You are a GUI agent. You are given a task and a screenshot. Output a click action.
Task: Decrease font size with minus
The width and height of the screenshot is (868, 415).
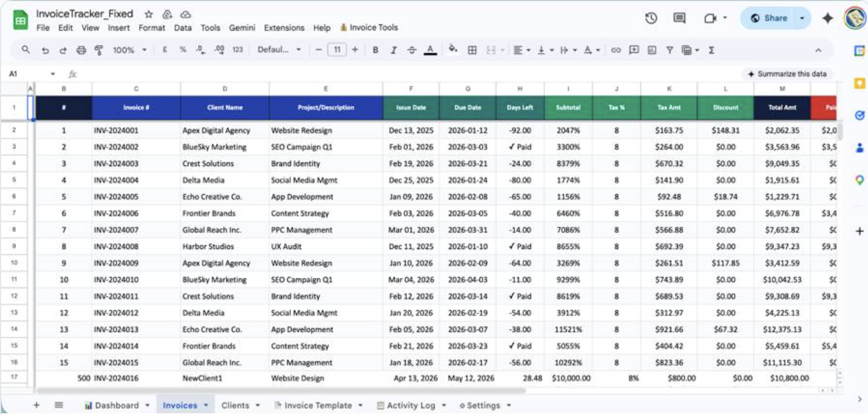318,50
